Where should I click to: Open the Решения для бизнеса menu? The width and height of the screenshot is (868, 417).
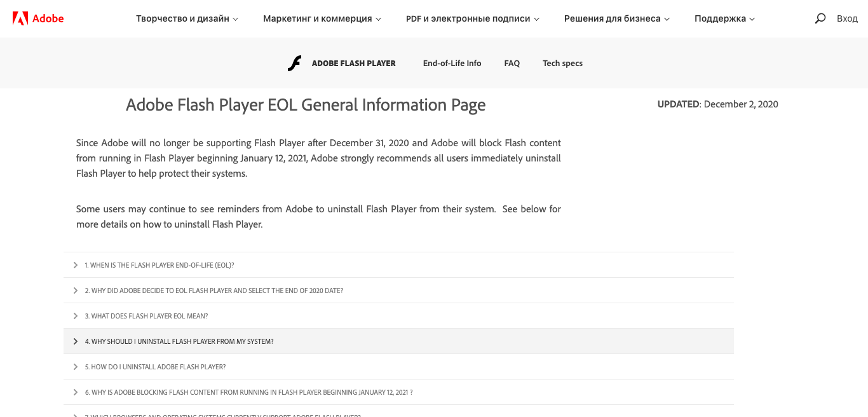click(x=616, y=19)
